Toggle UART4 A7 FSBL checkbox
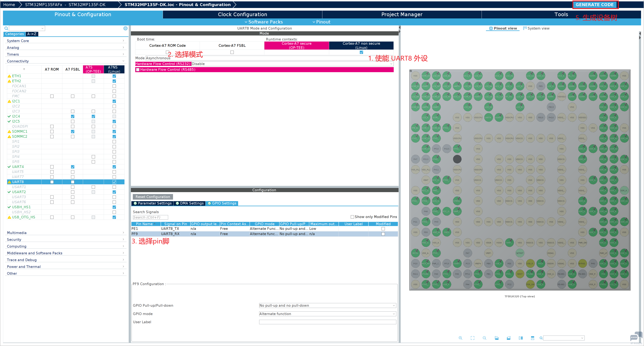The image size is (644, 346). [73, 167]
